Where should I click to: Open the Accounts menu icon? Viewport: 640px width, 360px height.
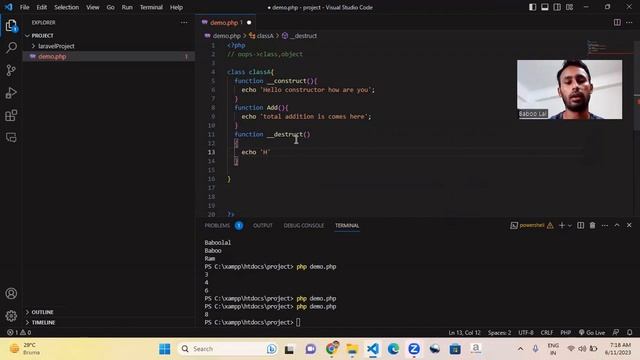[11, 293]
